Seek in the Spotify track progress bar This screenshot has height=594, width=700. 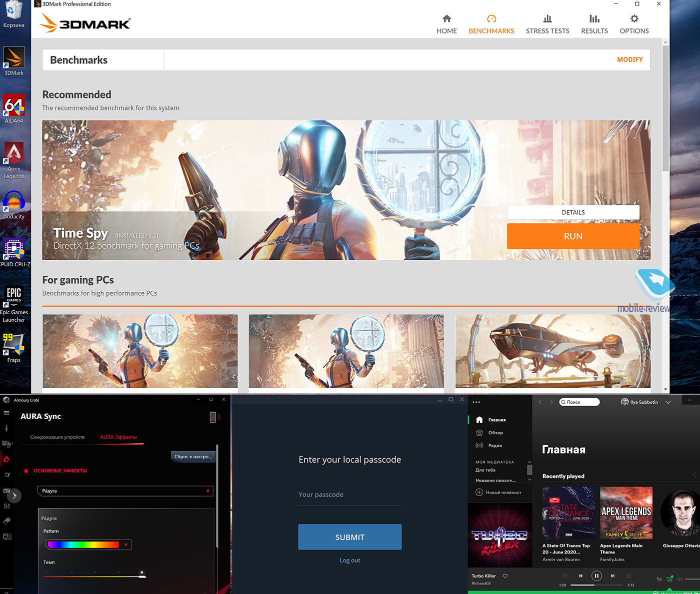point(596,585)
